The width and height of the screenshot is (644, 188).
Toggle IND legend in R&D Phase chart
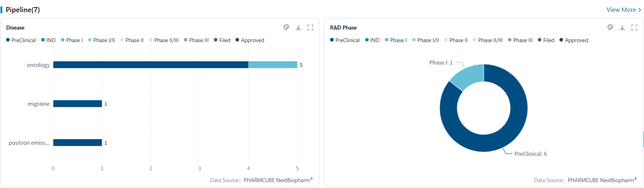click(372, 40)
